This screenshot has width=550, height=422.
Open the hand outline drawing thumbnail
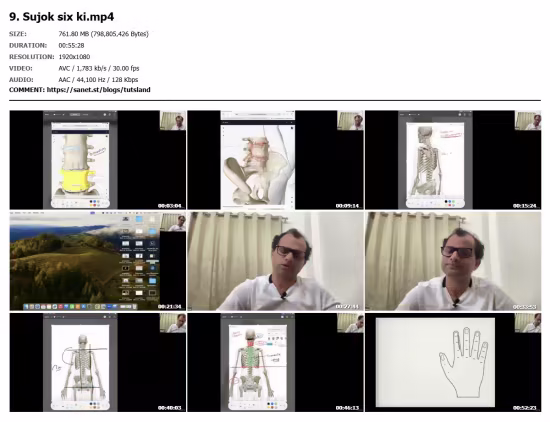point(453,362)
